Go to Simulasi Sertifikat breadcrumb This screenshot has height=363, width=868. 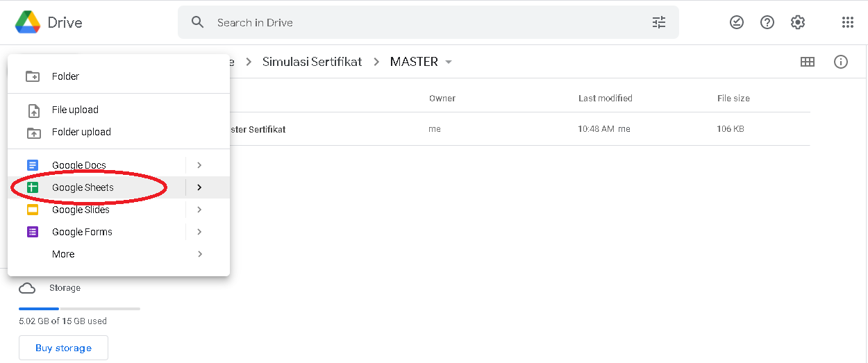[x=312, y=62]
